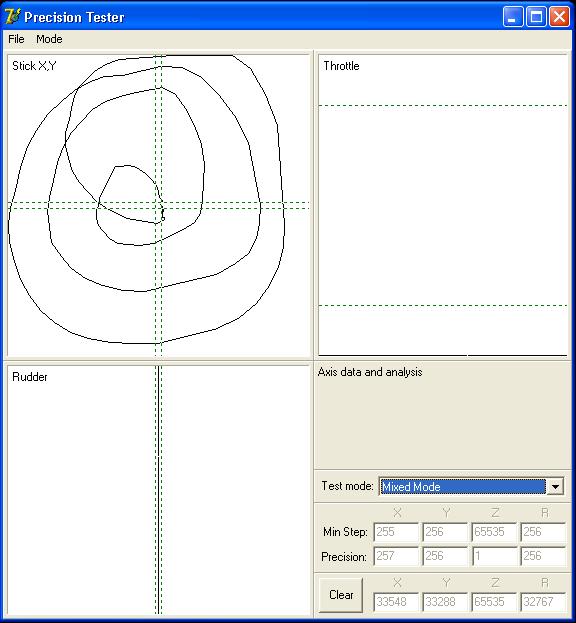This screenshot has height=623, width=576.
Task: Click inside the Rudder graph panel
Action: 158,490
